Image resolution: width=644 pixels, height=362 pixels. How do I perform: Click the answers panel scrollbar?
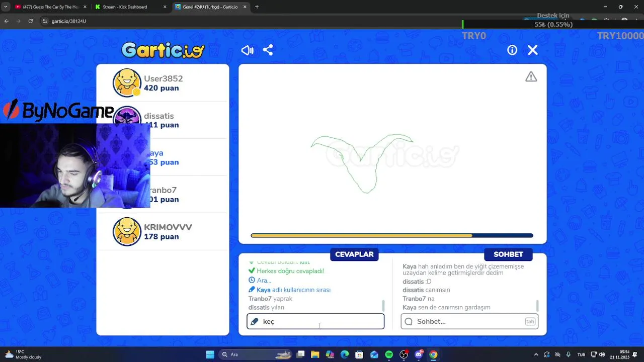point(383,306)
